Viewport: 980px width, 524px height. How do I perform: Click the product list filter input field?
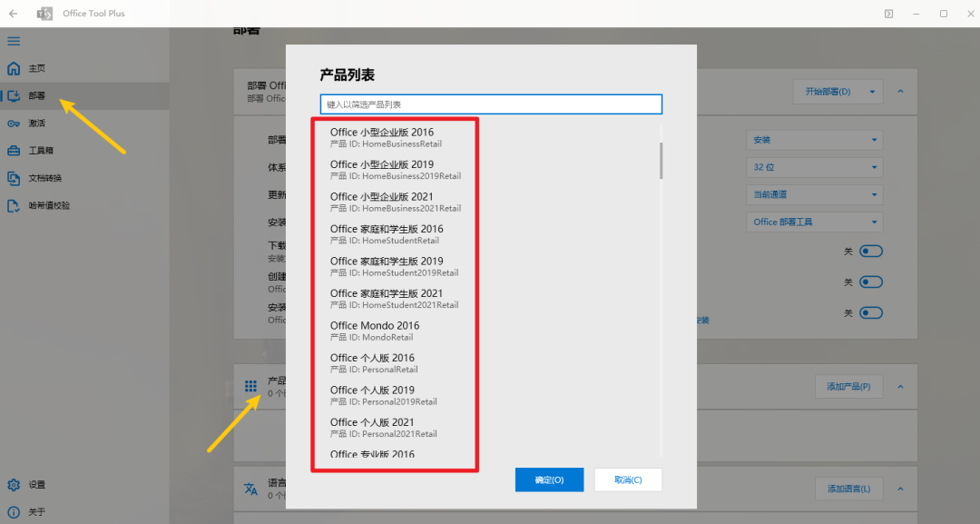point(491,104)
